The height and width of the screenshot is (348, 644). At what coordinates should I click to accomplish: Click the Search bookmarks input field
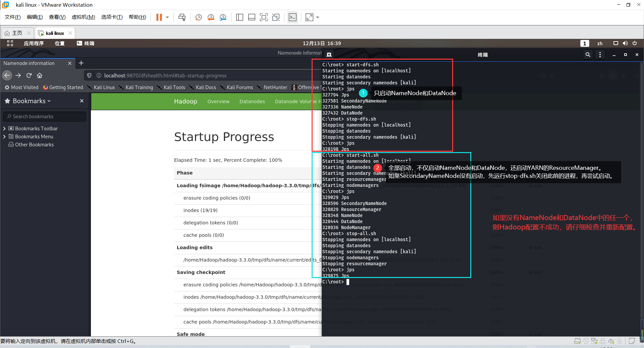pyautogui.click(x=44, y=116)
